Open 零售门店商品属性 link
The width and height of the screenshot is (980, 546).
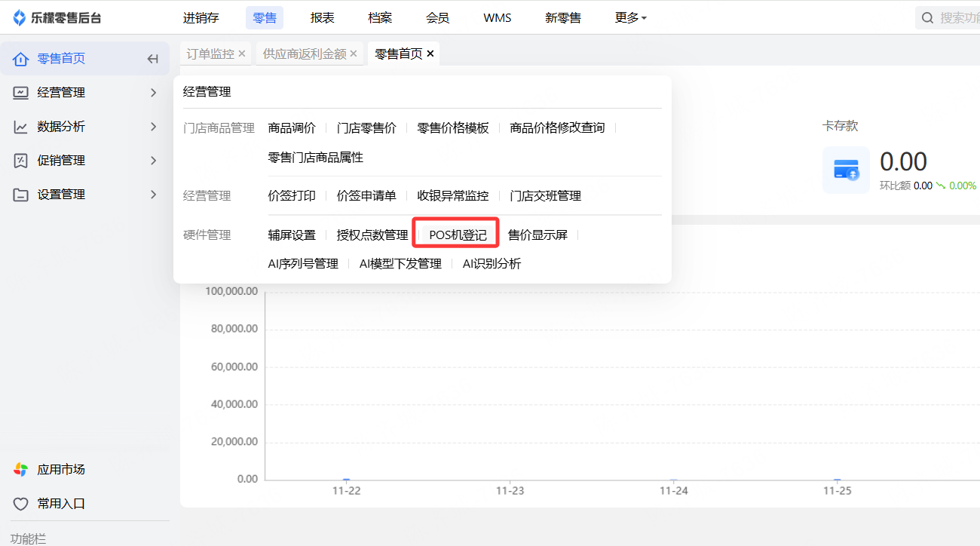(316, 158)
